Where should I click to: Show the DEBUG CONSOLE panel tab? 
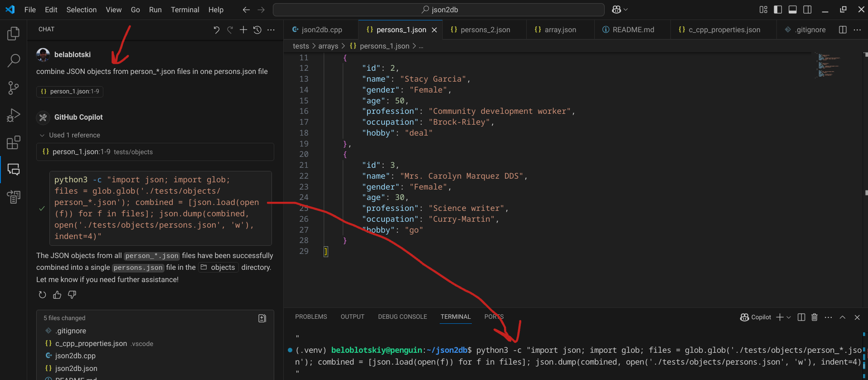pos(402,317)
